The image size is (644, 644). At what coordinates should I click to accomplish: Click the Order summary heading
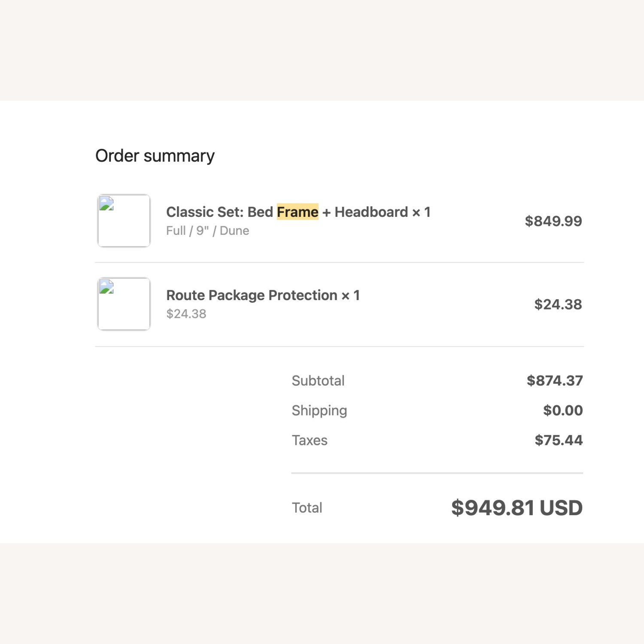click(x=155, y=156)
